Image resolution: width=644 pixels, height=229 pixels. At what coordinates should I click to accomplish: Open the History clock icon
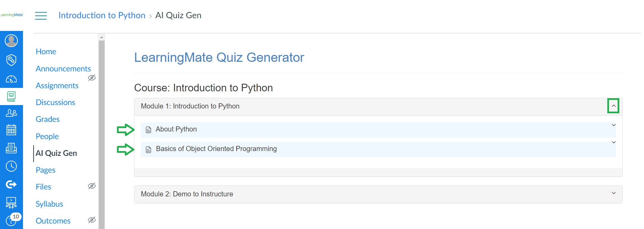click(11, 166)
